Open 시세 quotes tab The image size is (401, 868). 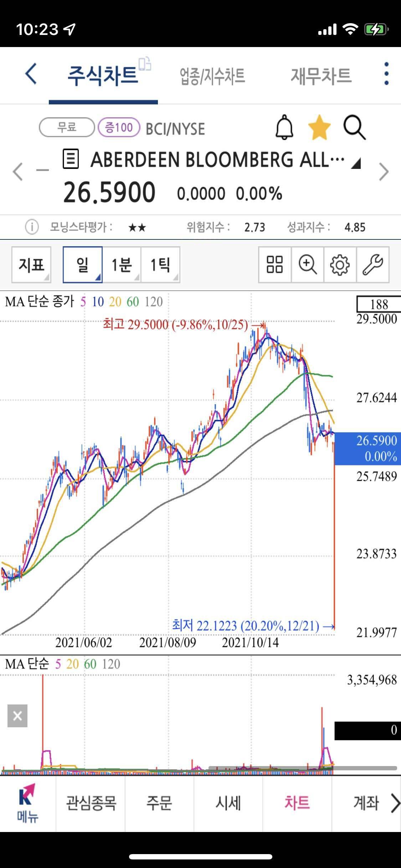coord(228,804)
